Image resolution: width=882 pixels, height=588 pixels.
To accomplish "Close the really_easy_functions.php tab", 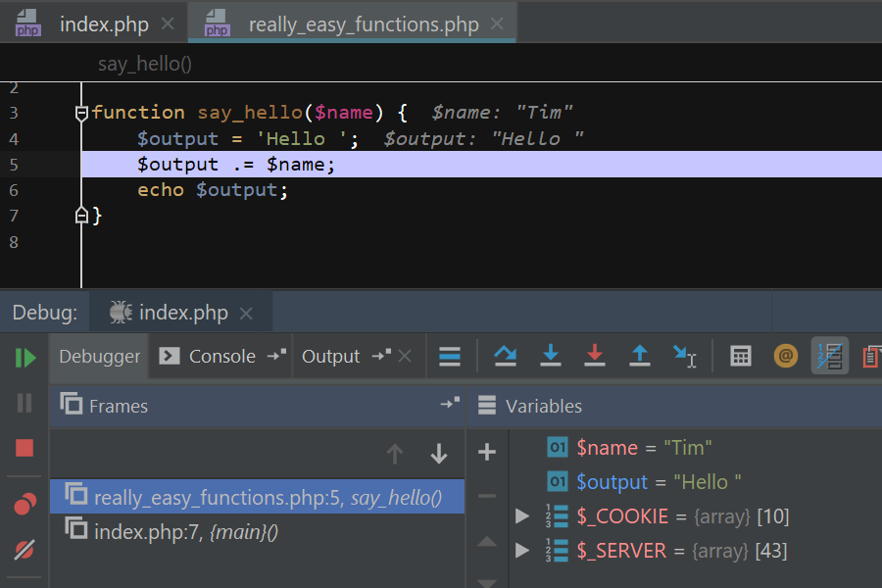I will coord(497,24).
